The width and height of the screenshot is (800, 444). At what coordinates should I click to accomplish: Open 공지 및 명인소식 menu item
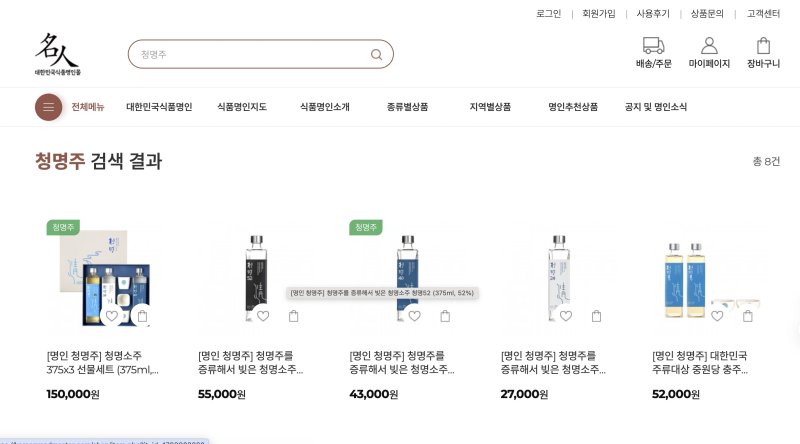click(656, 107)
